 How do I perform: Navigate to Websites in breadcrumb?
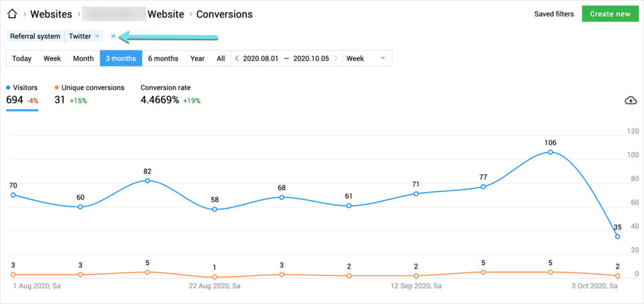50,14
